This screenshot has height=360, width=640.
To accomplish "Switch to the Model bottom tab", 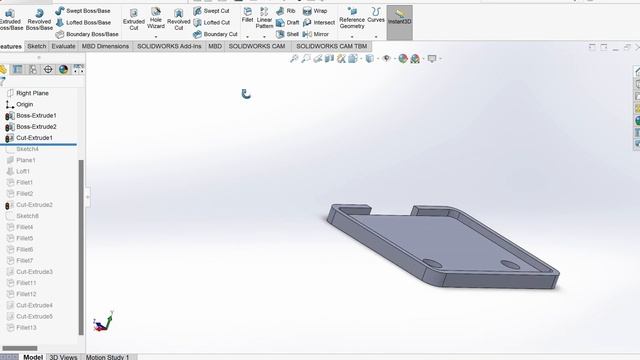I will 33,357.
